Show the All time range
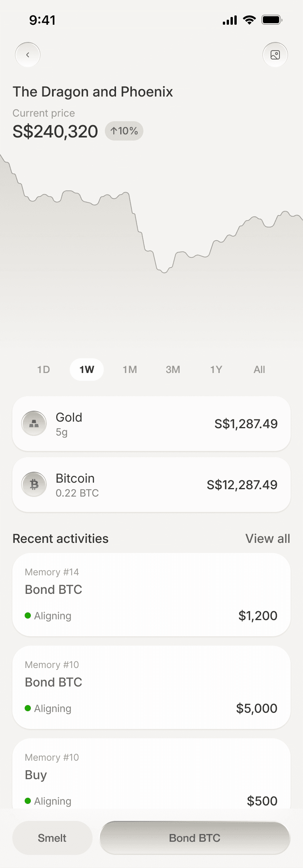The height and width of the screenshot is (868, 303). [259, 370]
